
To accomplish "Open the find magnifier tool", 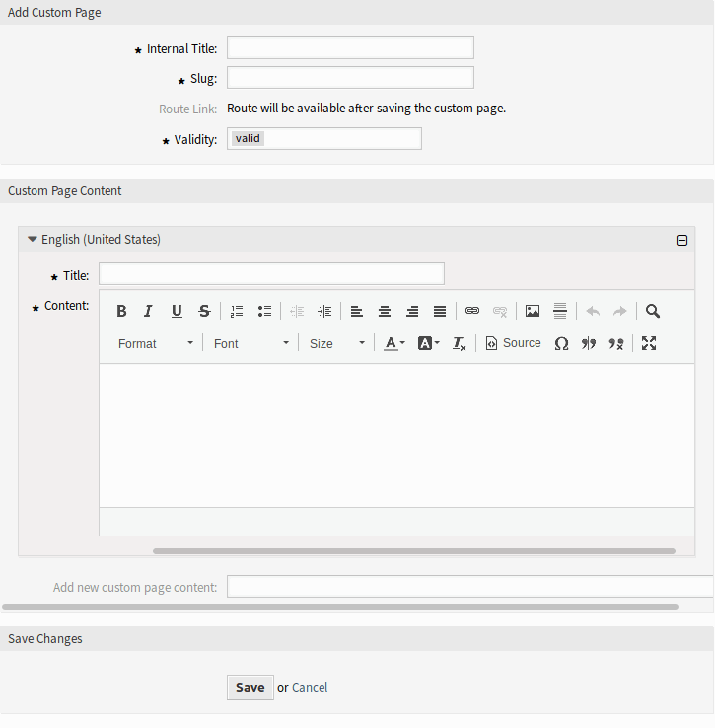I will [x=653, y=311].
